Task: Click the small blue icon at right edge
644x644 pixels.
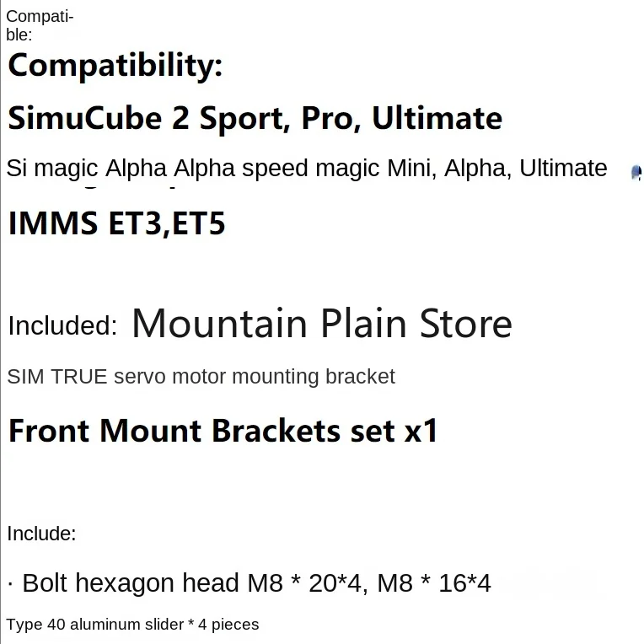Action: (636, 173)
